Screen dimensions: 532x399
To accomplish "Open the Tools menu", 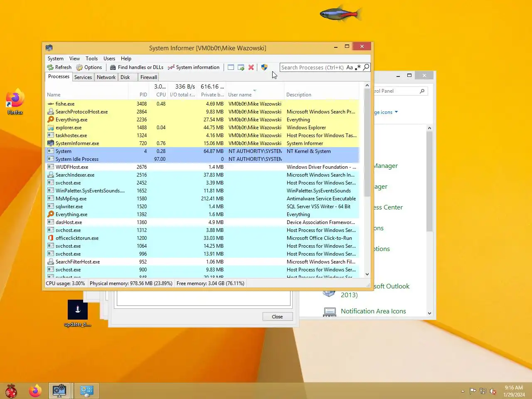I will tap(91, 59).
